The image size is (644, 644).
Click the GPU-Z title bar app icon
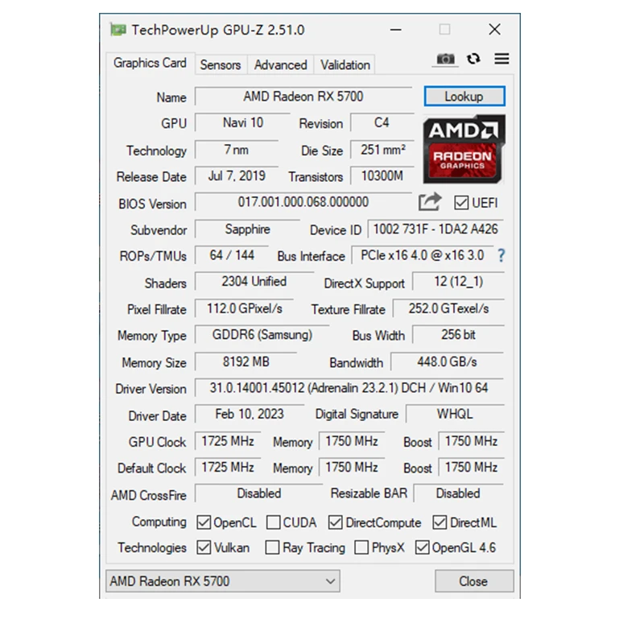(118, 30)
